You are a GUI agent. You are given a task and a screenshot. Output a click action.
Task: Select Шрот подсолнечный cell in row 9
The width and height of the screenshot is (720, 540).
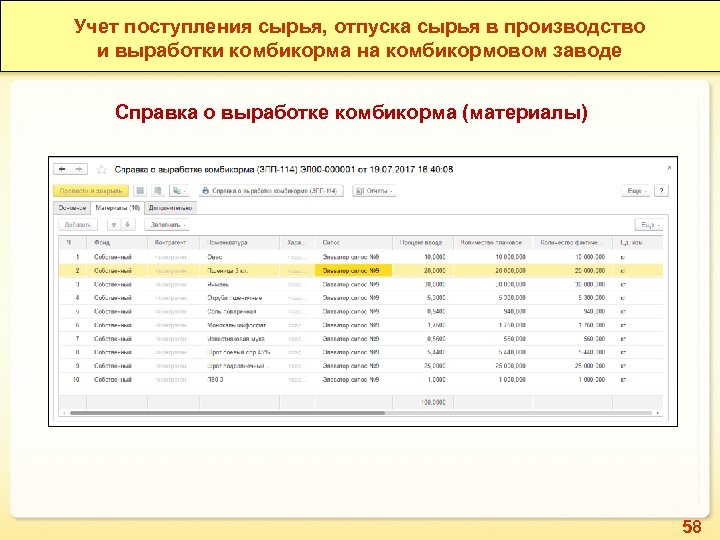239,366
